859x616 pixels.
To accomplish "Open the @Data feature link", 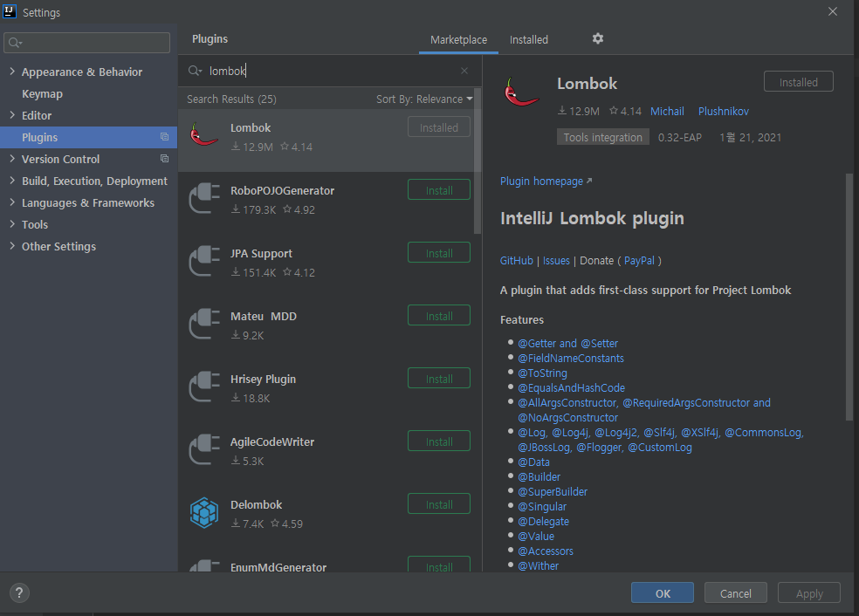I will click(x=533, y=462).
